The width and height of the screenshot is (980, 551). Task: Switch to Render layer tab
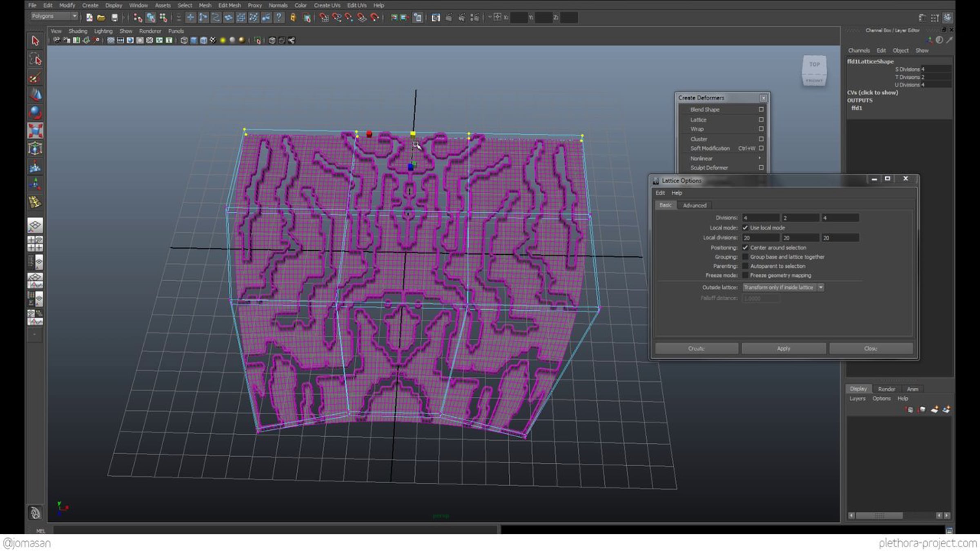[x=886, y=389]
